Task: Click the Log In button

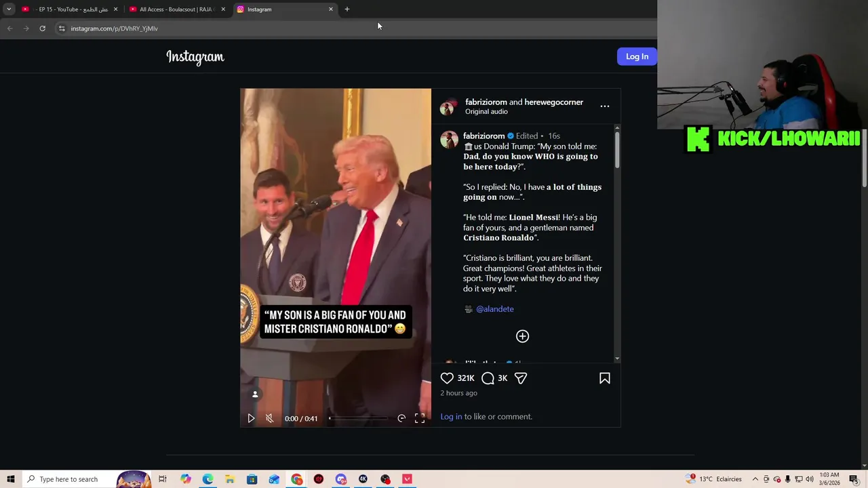Action: pyautogui.click(x=637, y=56)
